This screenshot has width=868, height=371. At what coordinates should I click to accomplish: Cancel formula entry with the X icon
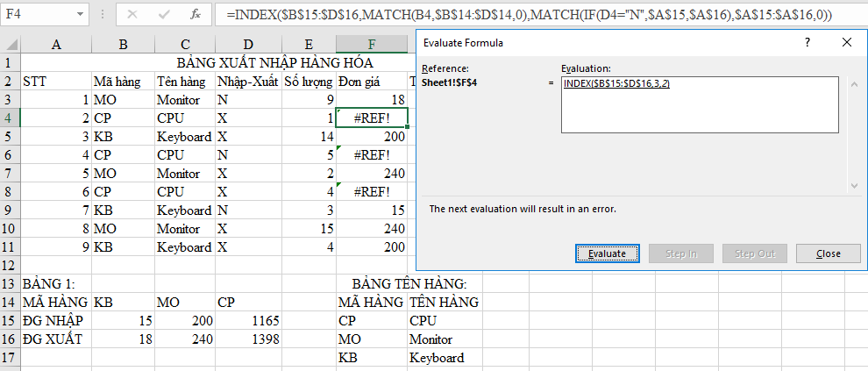(132, 14)
